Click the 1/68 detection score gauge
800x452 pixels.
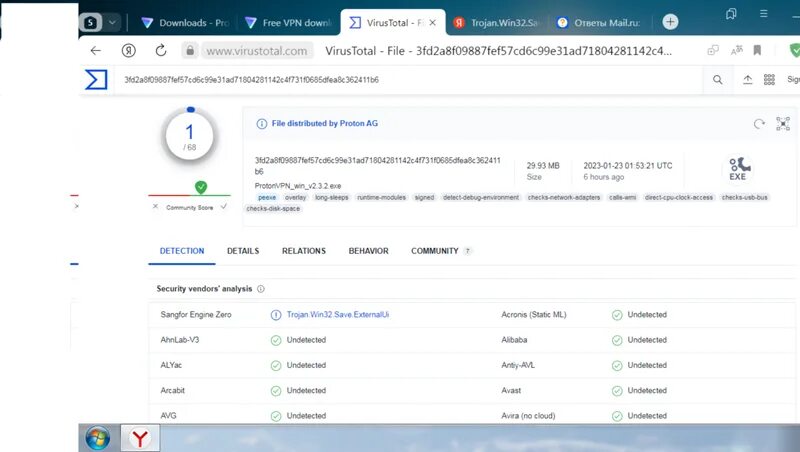click(x=189, y=137)
